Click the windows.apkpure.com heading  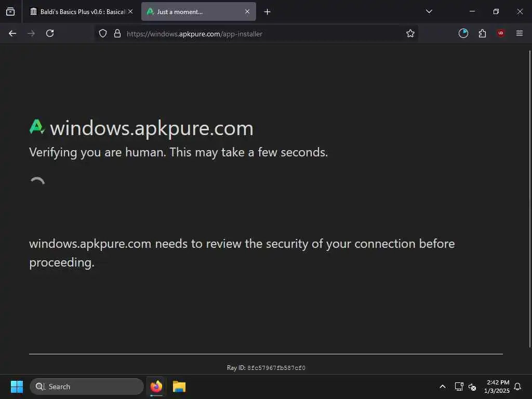pyautogui.click(x=152, y=129)
